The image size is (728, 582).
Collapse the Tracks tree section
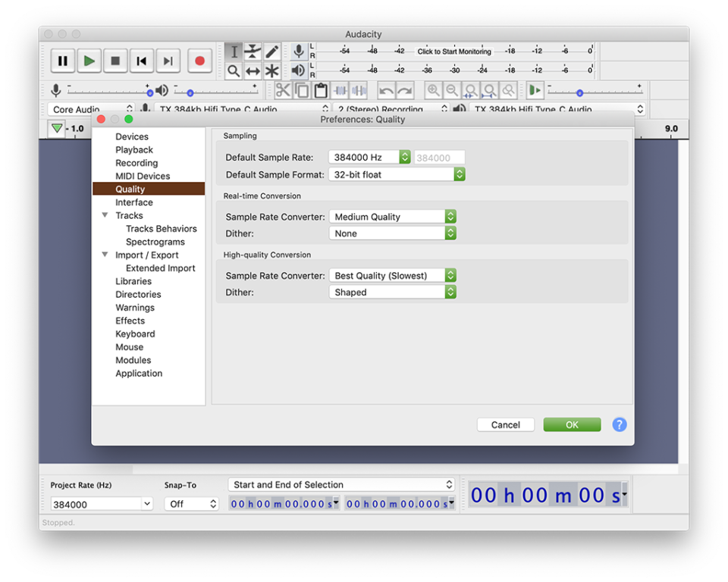pos(105,215)
